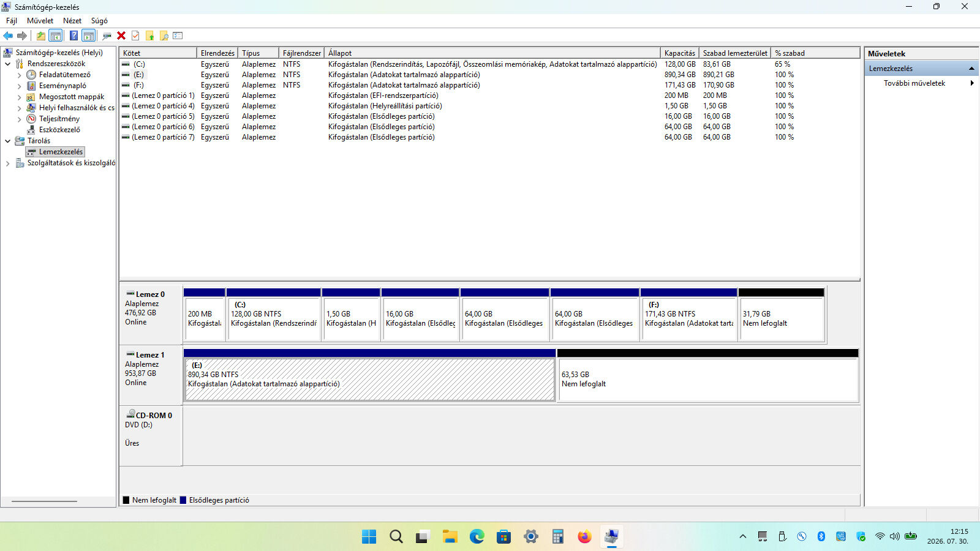Collapse the Tárolás tree node

click(x=7, y=141)
